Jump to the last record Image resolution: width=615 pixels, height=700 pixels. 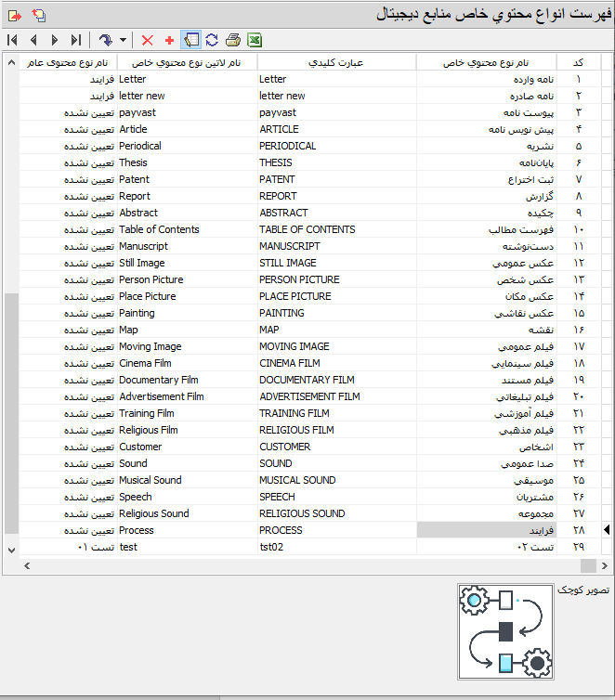[x=76, y=40]
